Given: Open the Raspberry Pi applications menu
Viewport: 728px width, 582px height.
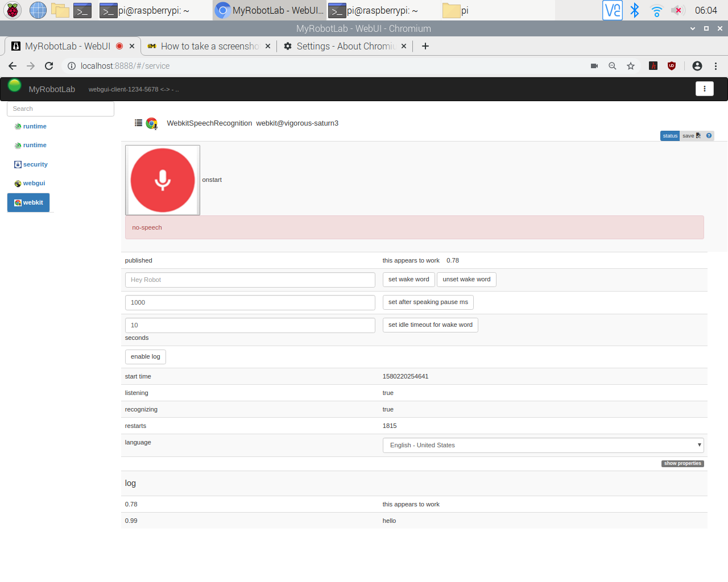Looking at the screenshot, I should pos(13,10).
